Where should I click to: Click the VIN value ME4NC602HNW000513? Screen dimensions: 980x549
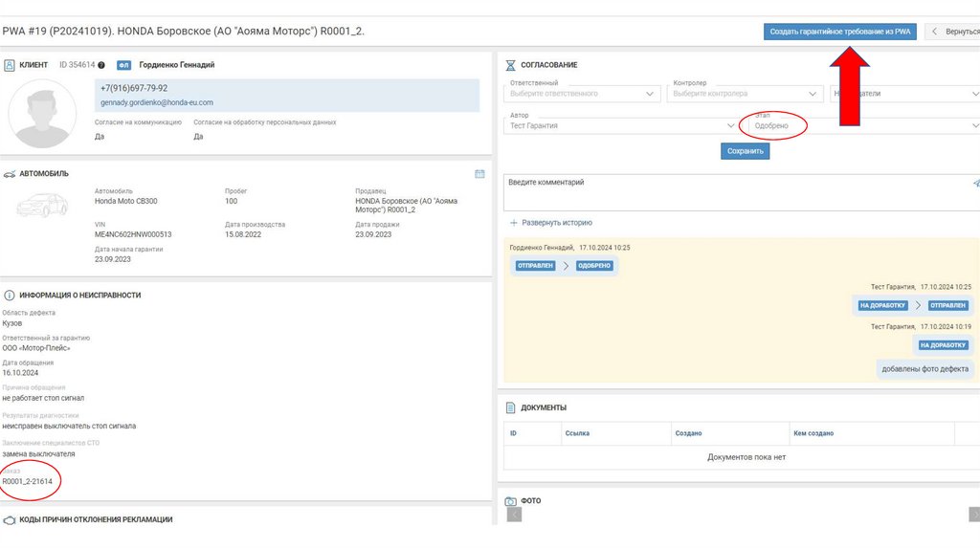(x=133, y=235)
